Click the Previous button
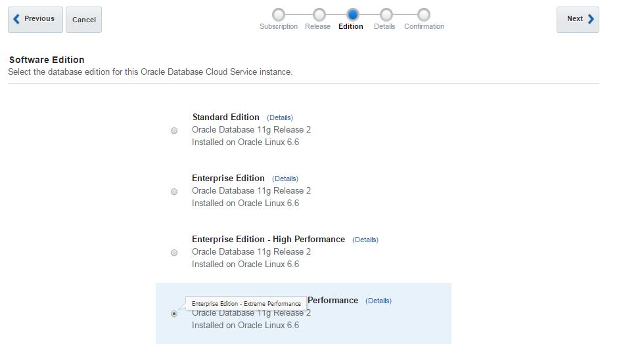Viewport: 644px width, 359px height. 35,19
